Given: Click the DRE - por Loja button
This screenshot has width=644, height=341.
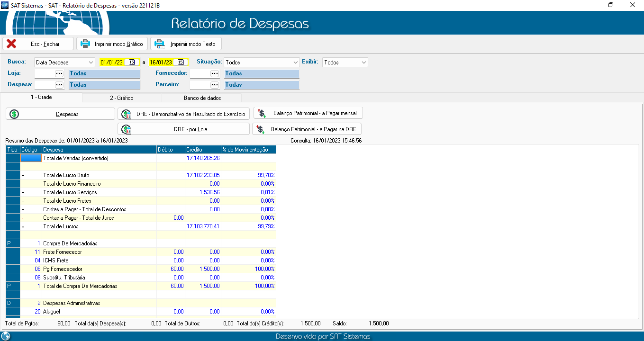Looking at the screenshot, I should [x=183, y=129].
